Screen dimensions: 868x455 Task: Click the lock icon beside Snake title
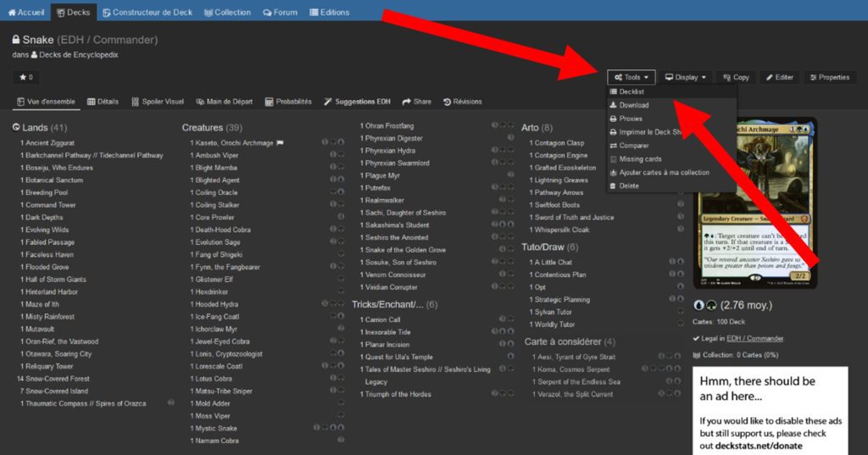16,40
